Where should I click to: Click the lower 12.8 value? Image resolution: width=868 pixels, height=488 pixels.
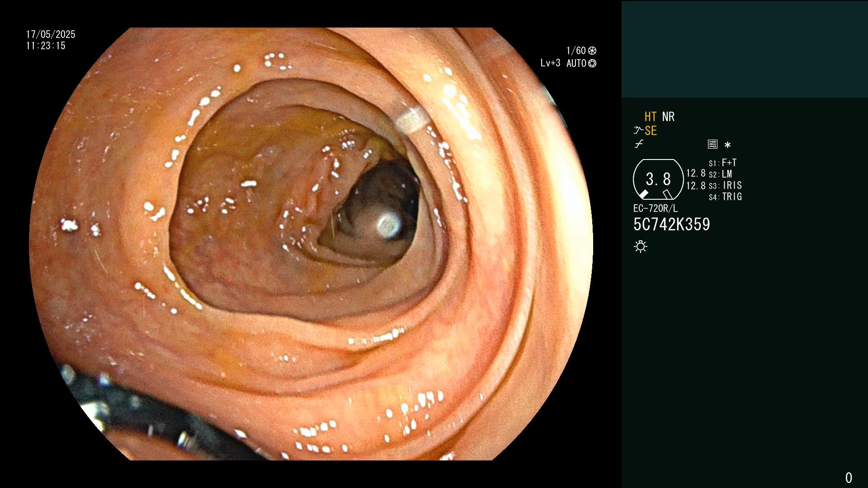click(x=696, y=185)
